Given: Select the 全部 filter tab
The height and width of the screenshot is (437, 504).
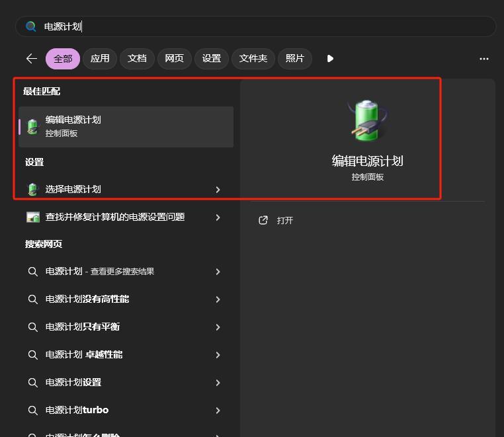Looking at the screenshot, I should (63, 59).
